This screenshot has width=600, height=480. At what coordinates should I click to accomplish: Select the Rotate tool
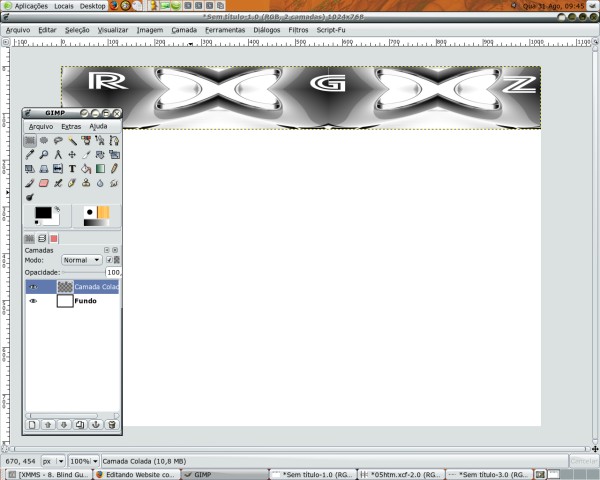tap(100, 155)
